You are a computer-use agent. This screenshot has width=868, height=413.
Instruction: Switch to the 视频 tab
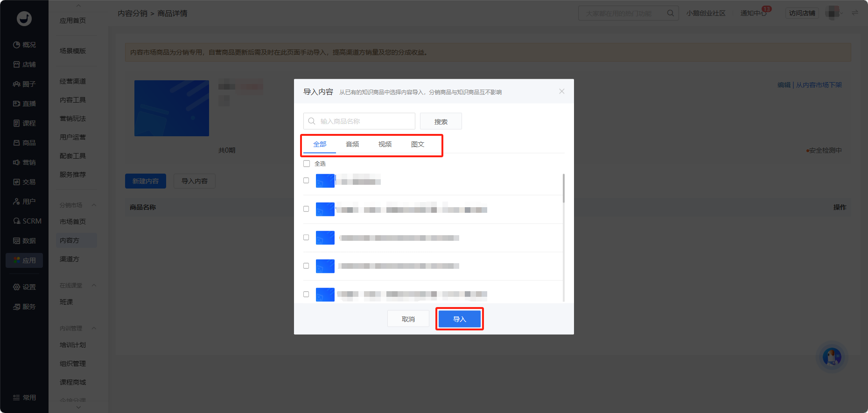(x=385, y=145)
